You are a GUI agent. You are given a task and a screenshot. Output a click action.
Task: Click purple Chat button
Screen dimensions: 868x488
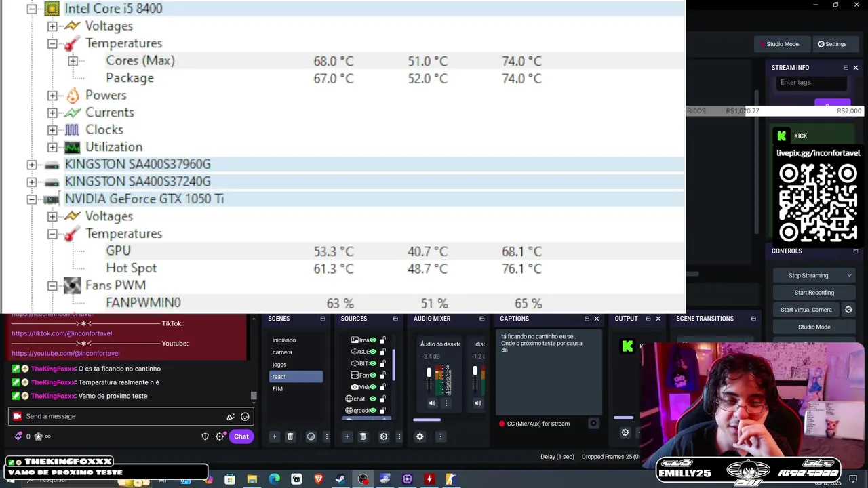(241, 436)
